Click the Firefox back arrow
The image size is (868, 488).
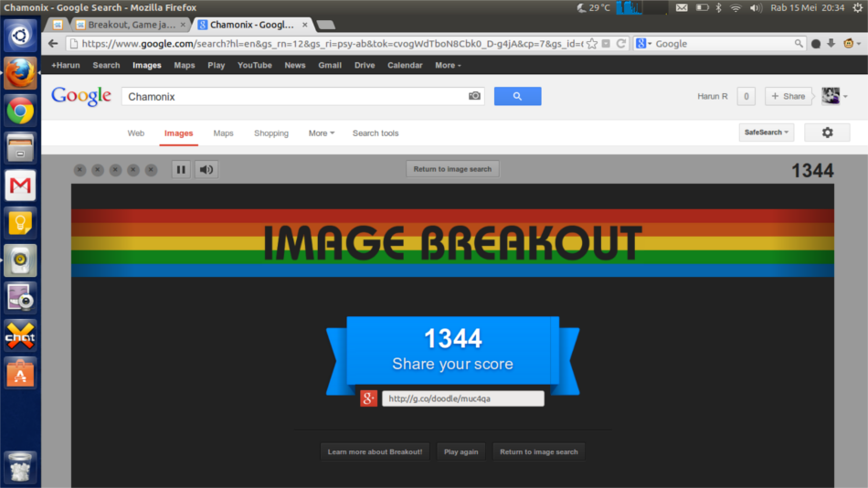(53, 43)
